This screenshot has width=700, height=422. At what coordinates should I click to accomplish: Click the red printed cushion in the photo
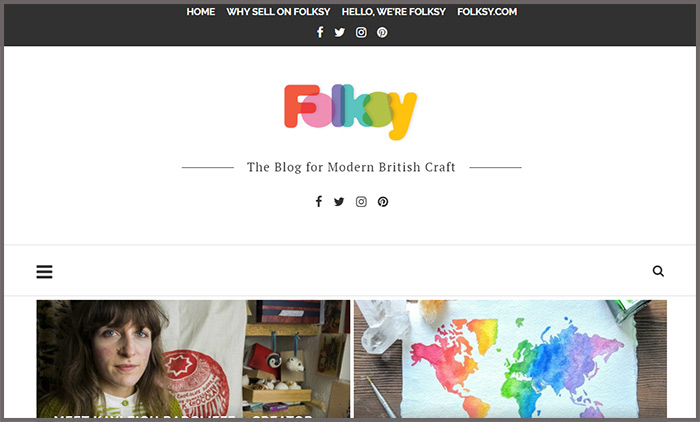coord(196,384)
